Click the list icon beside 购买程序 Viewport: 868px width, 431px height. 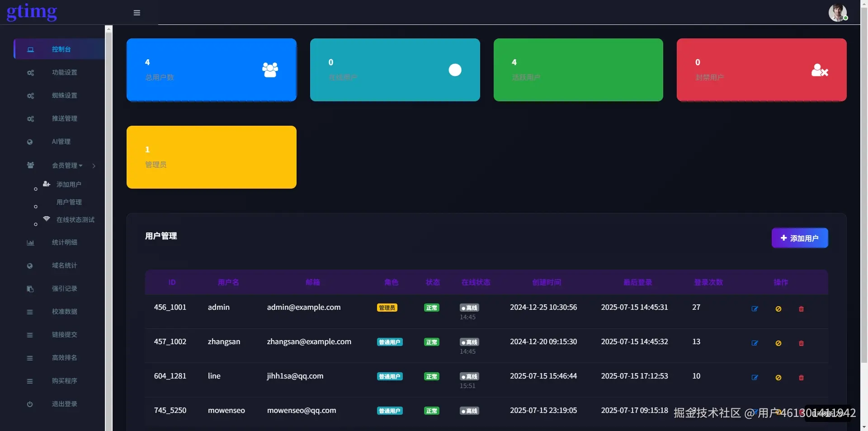pyautogui.click(x=30, y=381)
